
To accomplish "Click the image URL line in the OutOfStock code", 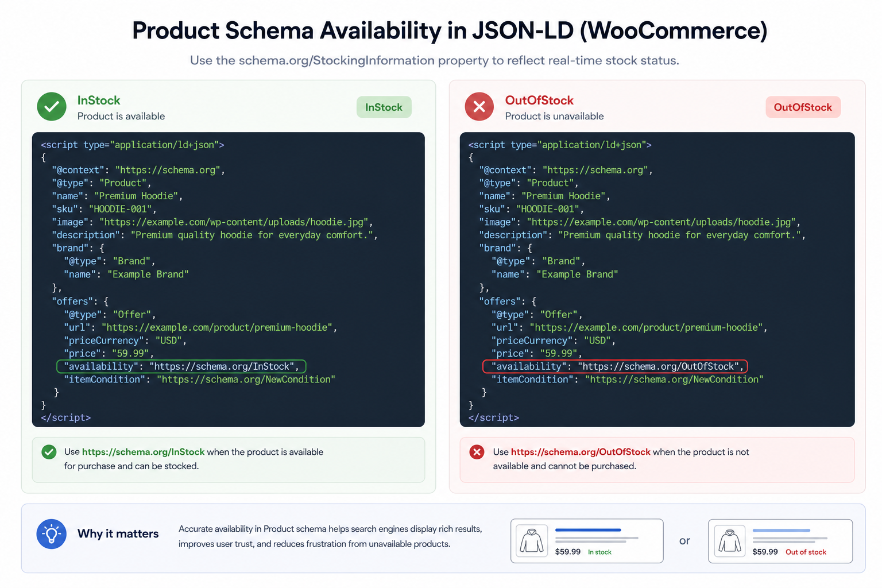I will 640,222.
